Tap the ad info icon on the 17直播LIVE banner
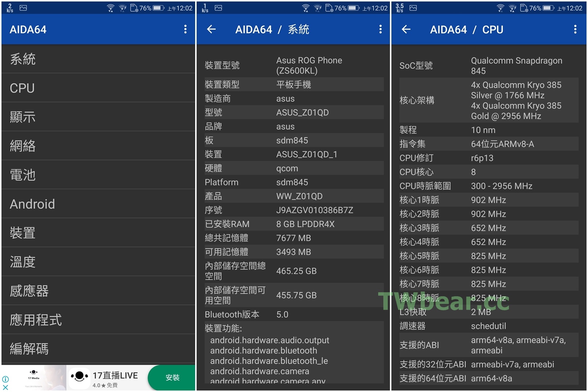 (6, 379)
